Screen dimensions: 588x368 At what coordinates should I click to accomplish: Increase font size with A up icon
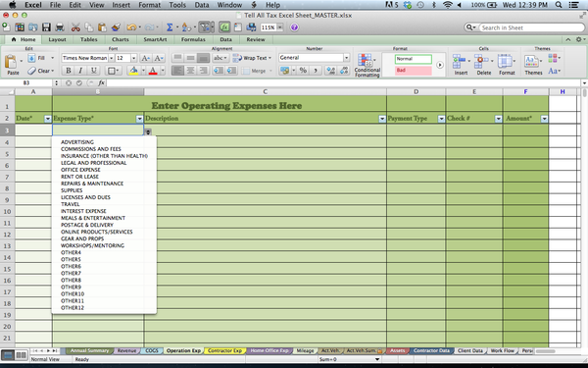pos(145,58)
